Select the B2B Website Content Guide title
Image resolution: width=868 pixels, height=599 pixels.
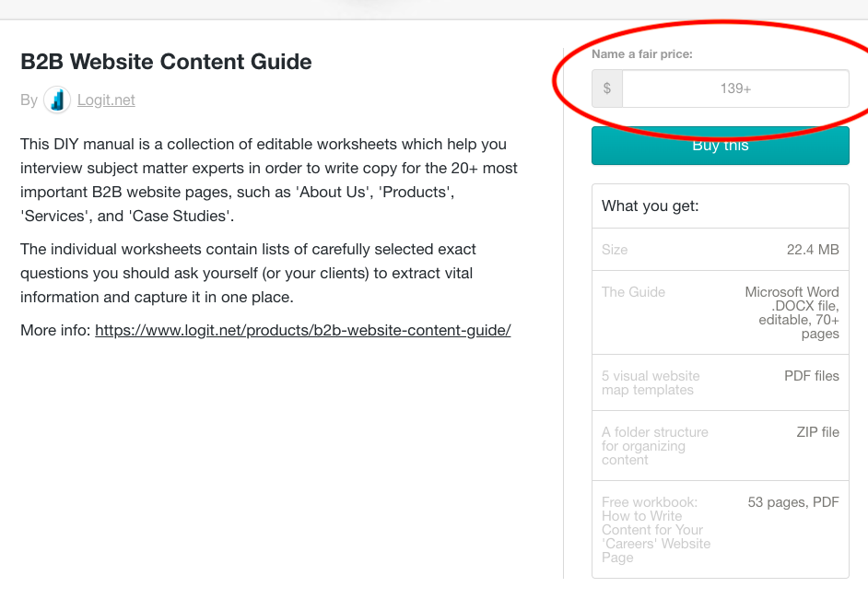coord(166,62)
